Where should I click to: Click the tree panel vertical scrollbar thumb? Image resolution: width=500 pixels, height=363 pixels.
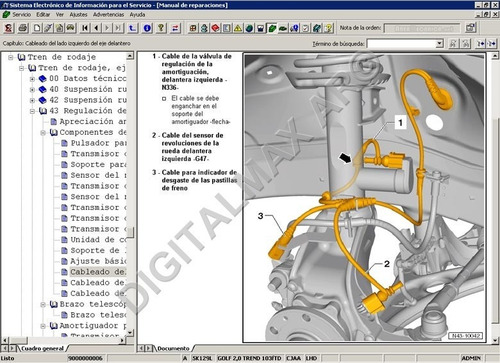point(131,233)
